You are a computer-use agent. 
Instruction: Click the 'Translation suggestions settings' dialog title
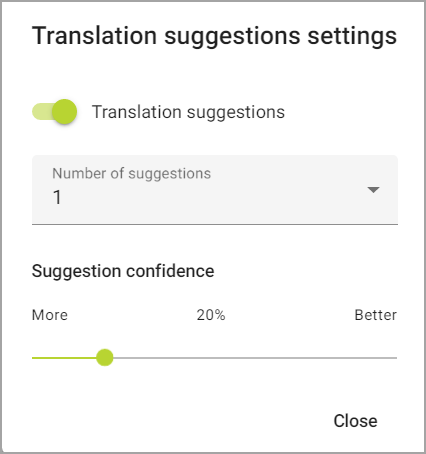[x=214, y=36]
